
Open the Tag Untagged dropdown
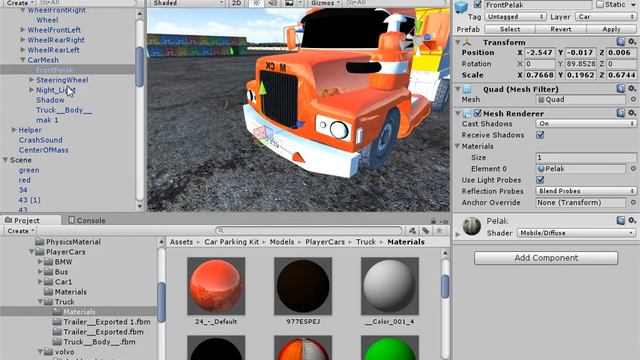[515, 17]
